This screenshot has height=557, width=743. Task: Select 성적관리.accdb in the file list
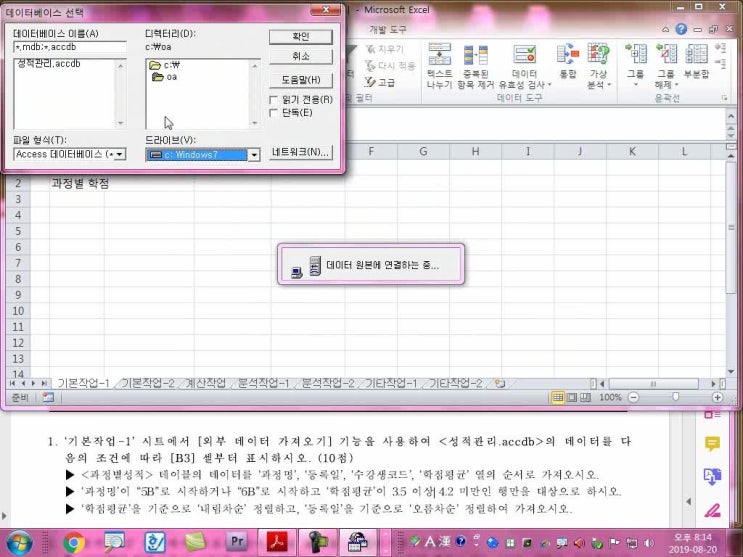click(x=48, y=64)
